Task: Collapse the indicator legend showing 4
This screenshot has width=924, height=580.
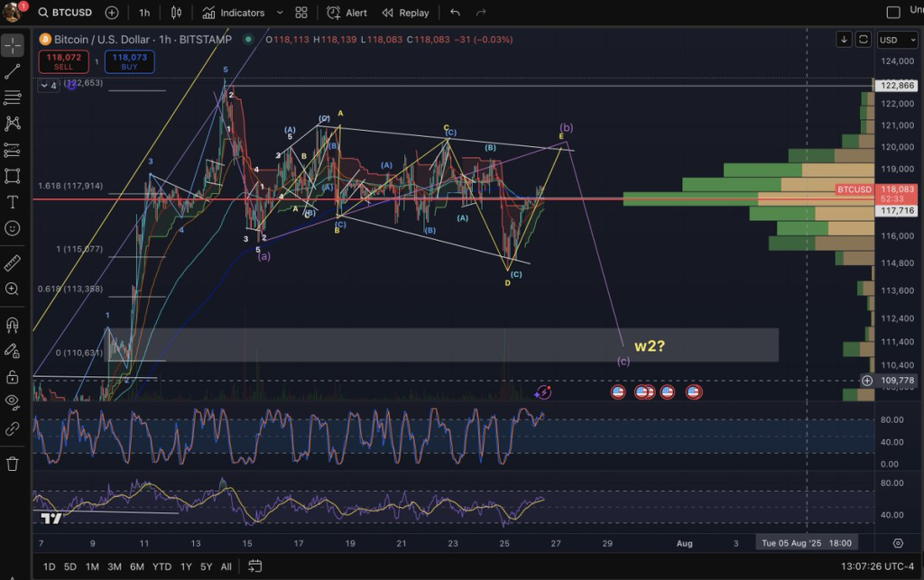Action: (x=49, y=86)
